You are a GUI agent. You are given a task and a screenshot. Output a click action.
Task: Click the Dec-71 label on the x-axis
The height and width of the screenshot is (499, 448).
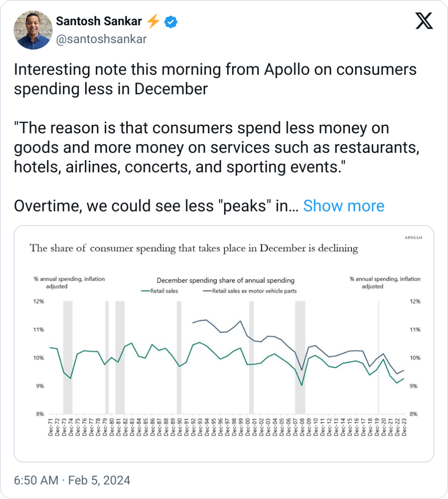tap(51, 427)
